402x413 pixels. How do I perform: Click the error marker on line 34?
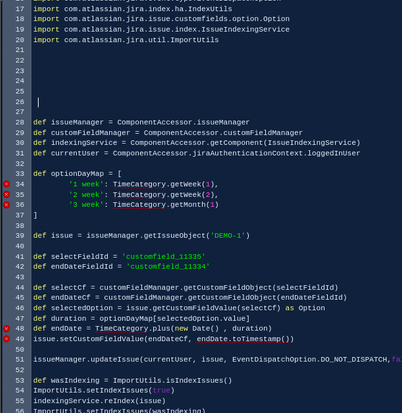tap(6, 184)
